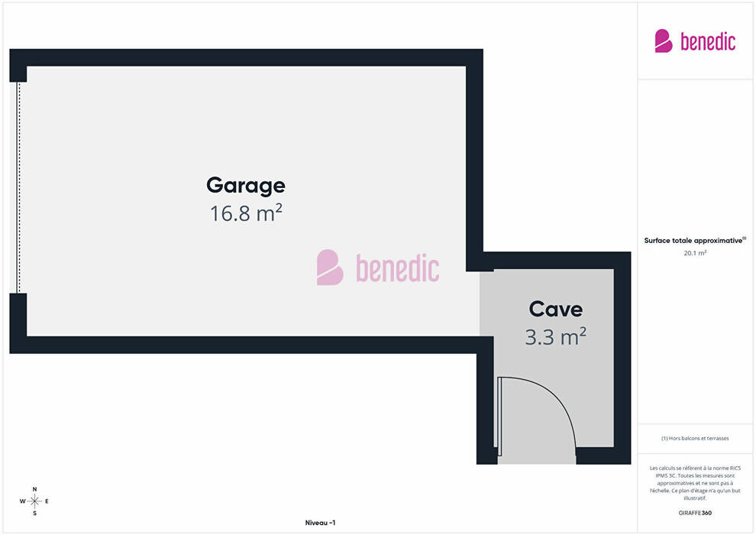Viewport: 756px width, 535px height.
Task: Click the Hors balcons et terrasses footnote
Action: coord(695,438)
